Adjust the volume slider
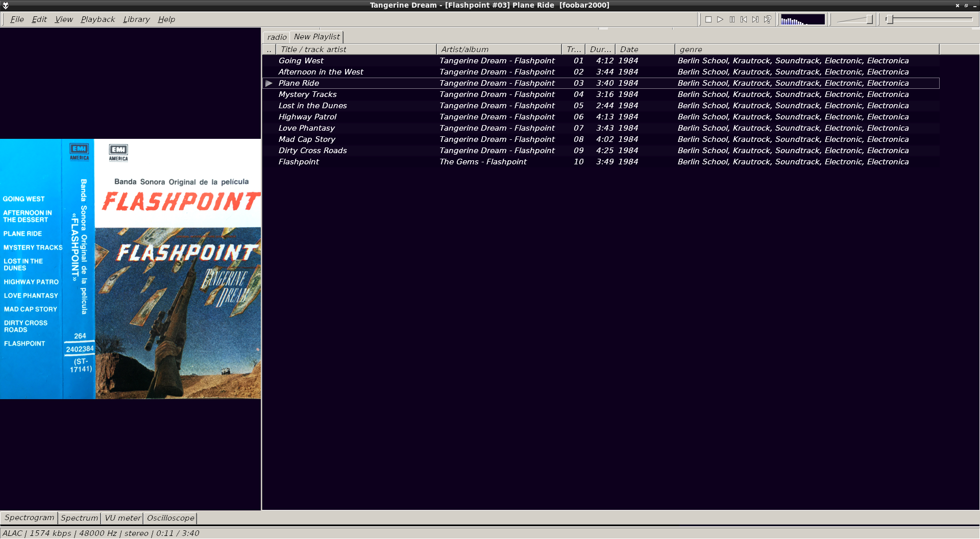This screenshot has width=980, height=539. point(855,19)
